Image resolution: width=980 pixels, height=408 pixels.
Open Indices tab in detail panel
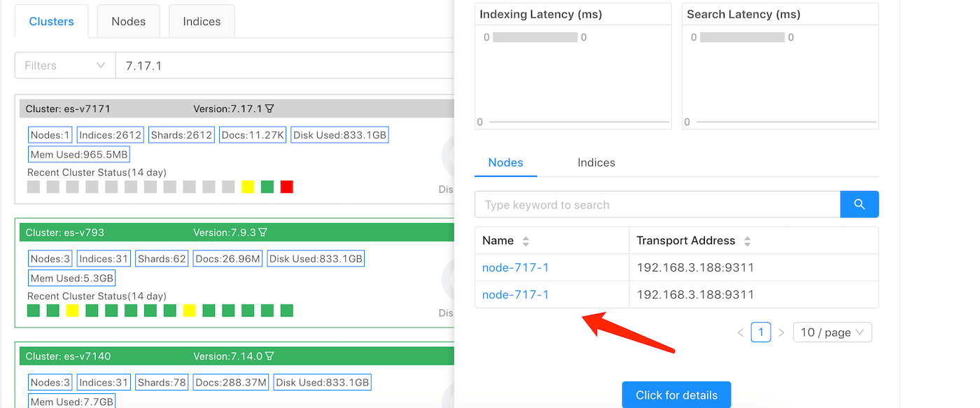(596, 162)
